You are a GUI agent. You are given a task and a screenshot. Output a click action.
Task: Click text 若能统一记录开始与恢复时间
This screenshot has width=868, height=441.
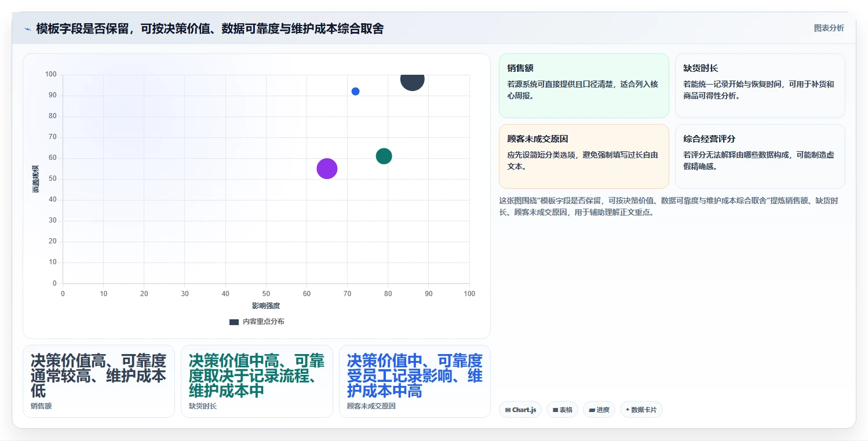click(x=758, y=90)
